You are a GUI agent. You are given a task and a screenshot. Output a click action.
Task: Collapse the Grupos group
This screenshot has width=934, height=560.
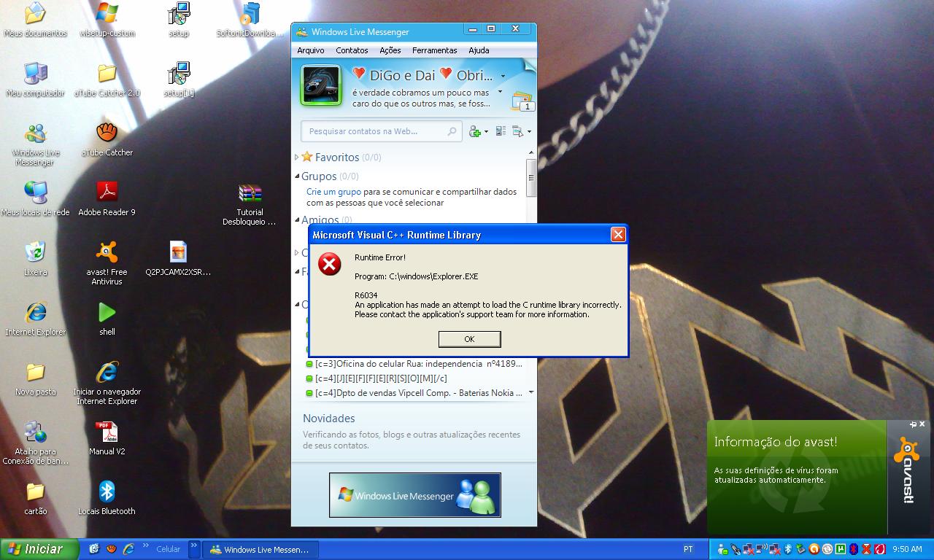tap(297, 176)
